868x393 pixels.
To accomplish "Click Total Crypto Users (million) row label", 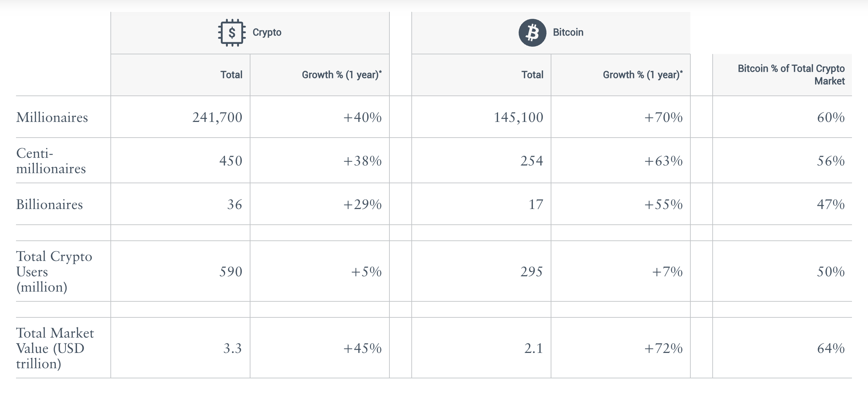I will [54, 272].
